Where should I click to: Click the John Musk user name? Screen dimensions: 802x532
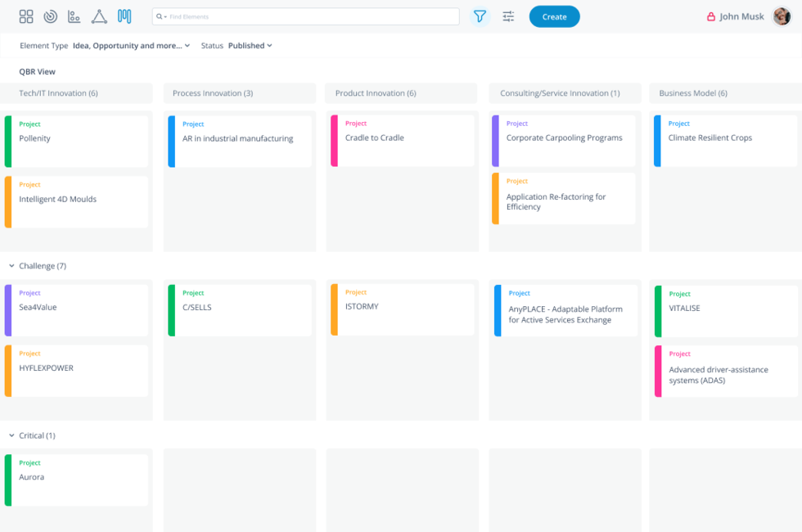tap(741, 17)
